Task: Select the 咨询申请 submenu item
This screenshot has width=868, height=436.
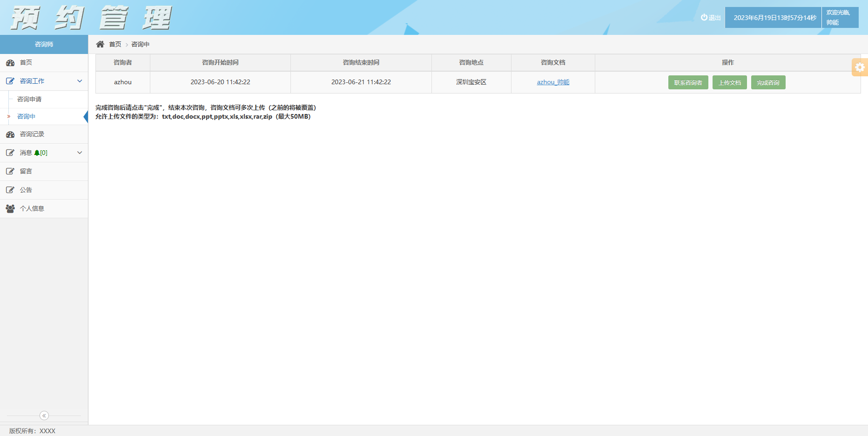Action: tap(44, 99)
